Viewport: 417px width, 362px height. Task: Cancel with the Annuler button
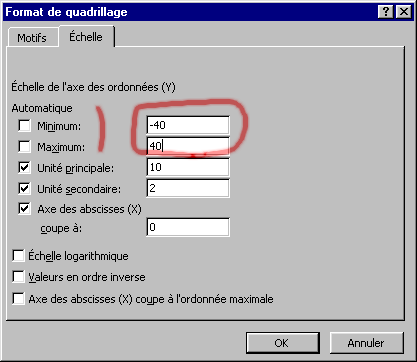pos(366,343)
